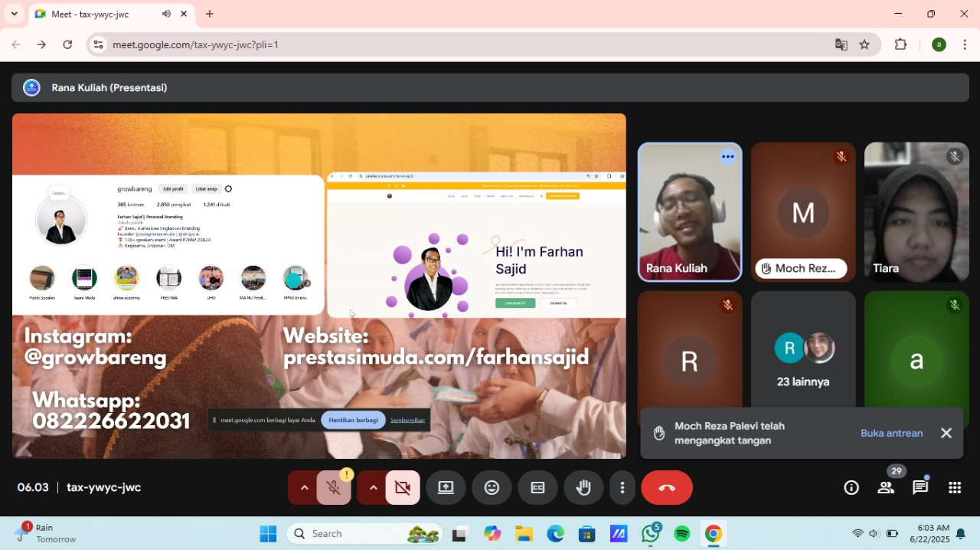
Task: Click the red Leave call button
Action: point(666,488)
